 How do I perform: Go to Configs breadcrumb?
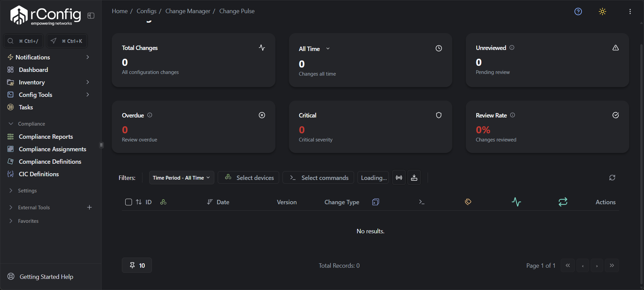(x=146, y=11)
